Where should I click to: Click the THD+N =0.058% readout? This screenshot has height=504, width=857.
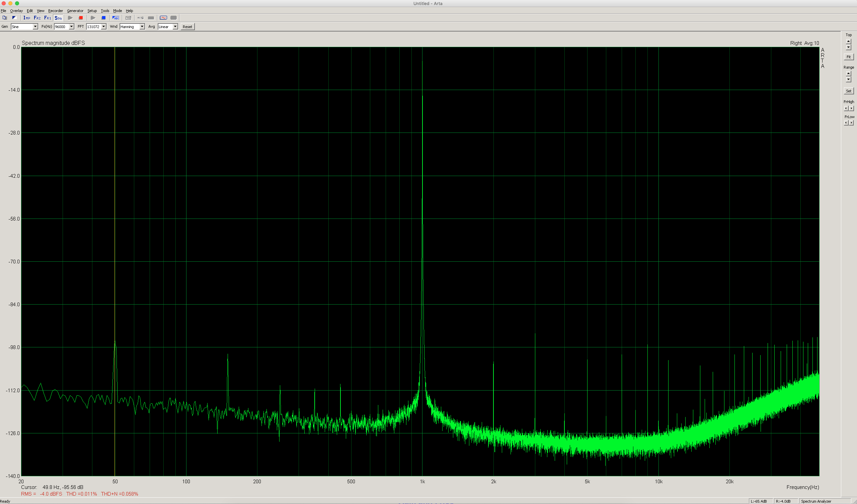coord(120,494)
